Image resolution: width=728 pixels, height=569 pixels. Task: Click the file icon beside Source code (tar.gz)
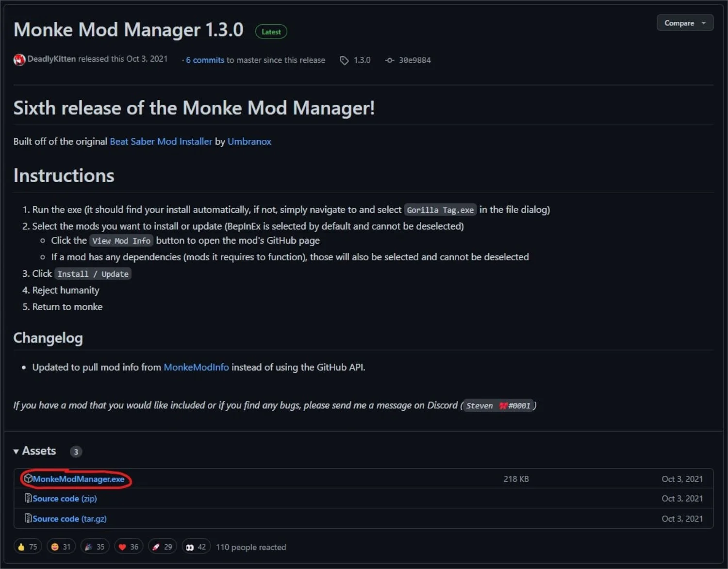click(28, 518)
